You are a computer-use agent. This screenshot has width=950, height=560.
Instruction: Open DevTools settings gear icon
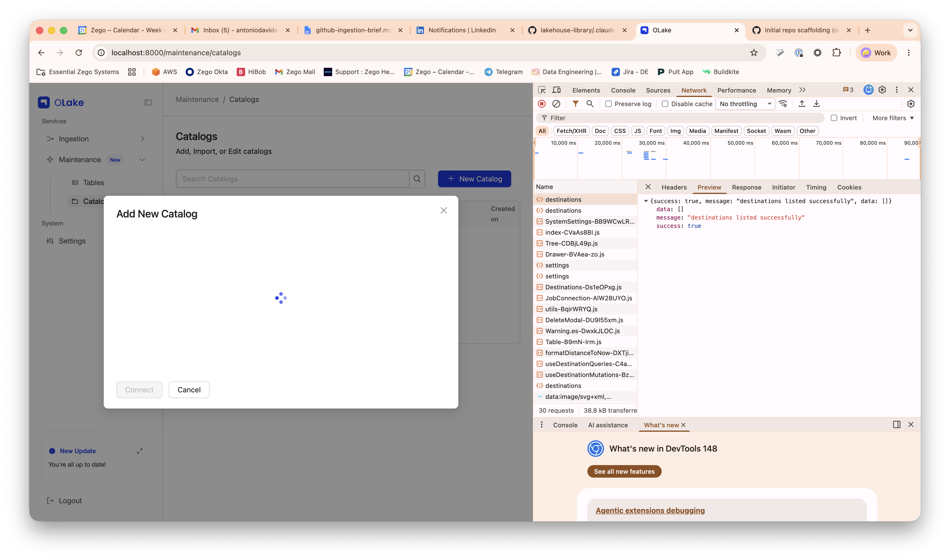[882, 90]
